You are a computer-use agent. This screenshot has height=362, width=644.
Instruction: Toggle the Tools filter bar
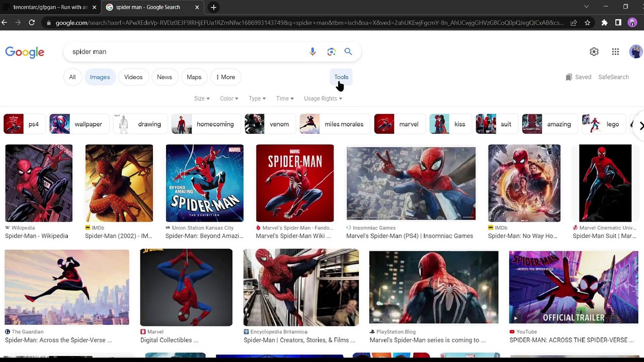tap(341, 77)
